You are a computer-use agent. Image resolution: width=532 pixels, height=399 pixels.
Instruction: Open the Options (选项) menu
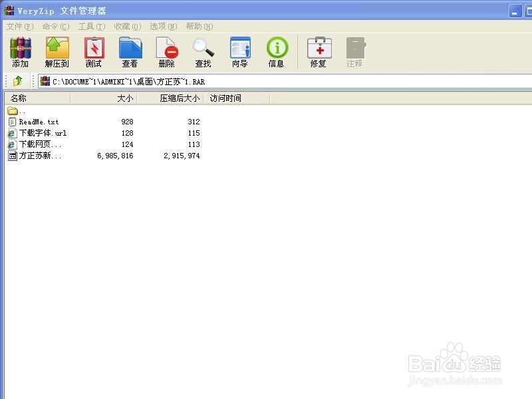(164, 27)
